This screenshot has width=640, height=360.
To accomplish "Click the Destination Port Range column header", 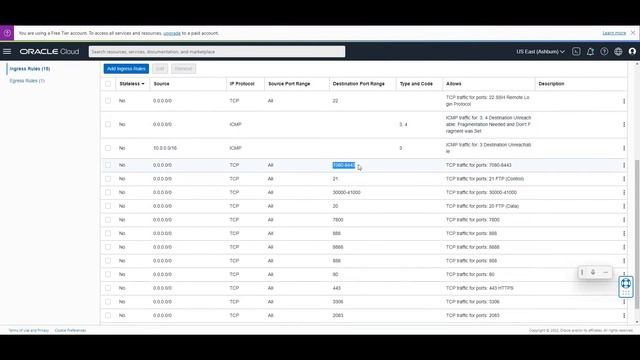I will click(x=358, y=84).
